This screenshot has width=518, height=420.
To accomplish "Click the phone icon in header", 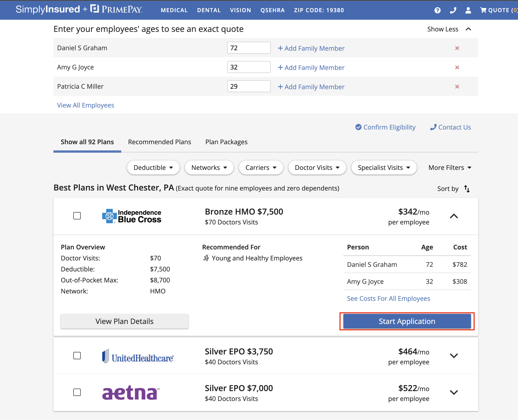I will tap(453, 10).
